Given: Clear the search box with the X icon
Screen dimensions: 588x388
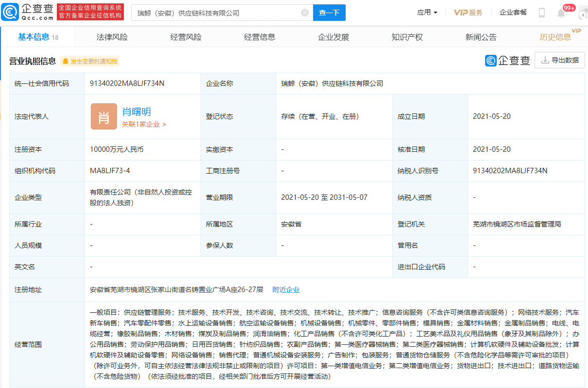Looking at the screenshot, I should 305,13.
